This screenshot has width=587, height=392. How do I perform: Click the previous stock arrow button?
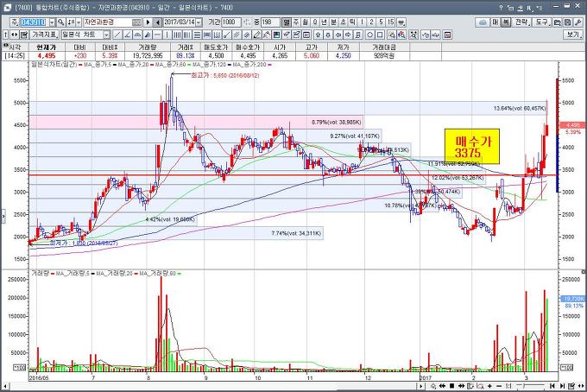click(158, 22)
